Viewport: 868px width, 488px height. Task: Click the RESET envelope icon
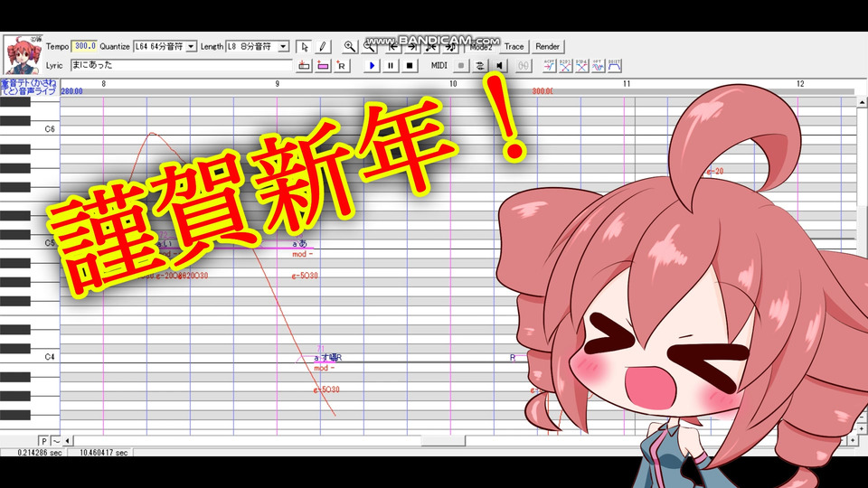click(615, 66)
